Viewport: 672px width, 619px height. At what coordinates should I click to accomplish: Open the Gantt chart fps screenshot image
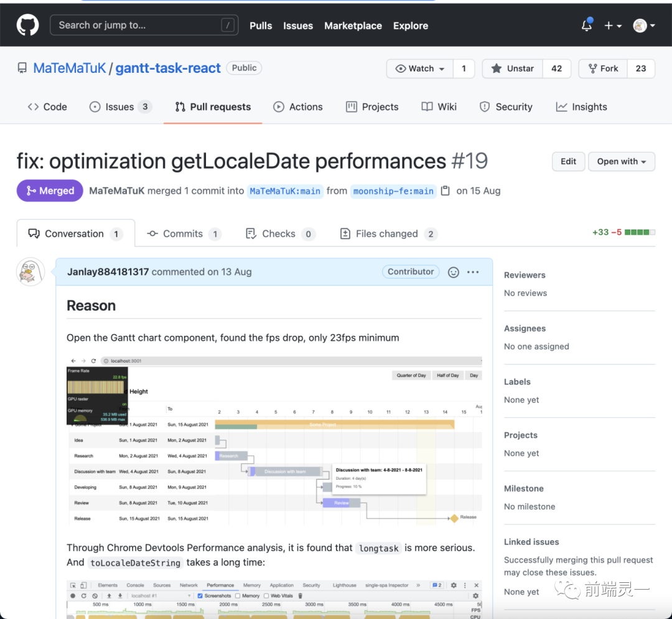coord(274,441)
